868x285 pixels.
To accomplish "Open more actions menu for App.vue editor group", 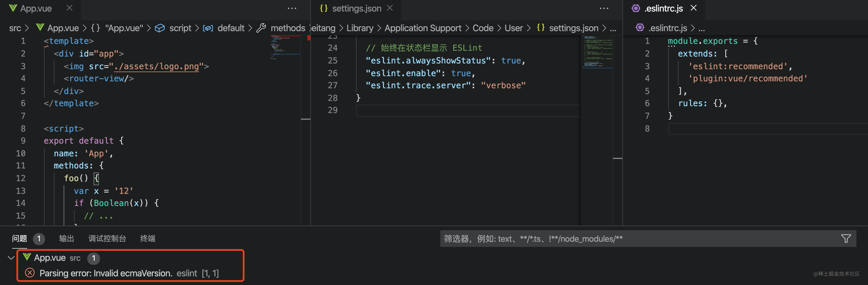I will 292,8.
